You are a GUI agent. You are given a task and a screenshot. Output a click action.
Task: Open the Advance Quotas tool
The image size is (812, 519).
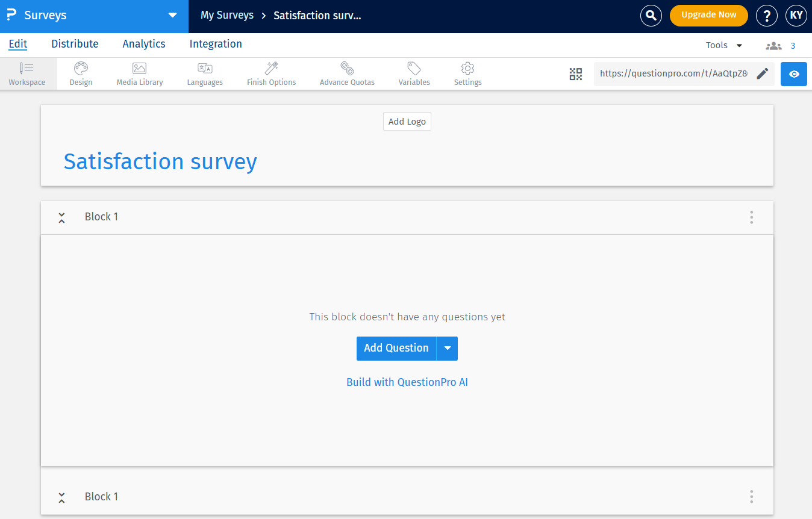click(347, 73)
